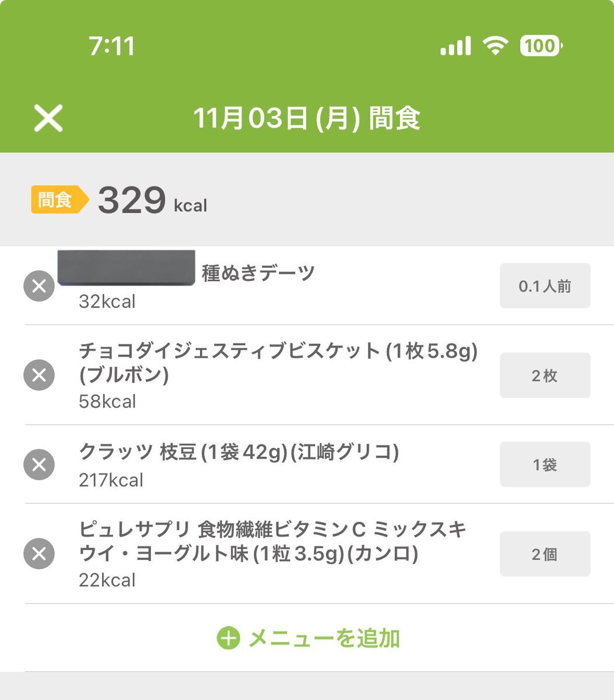Viewport: 614px width, 700px height.
Task: Open the ピュレサプリ item details
Action: pyautogui.click(x=272, y=541)
